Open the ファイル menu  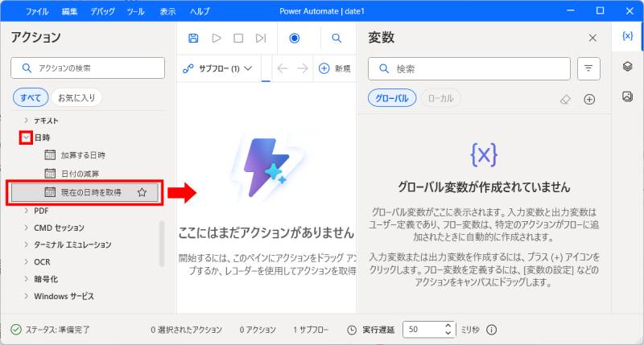pyautogui.click(x=37, y=11)
